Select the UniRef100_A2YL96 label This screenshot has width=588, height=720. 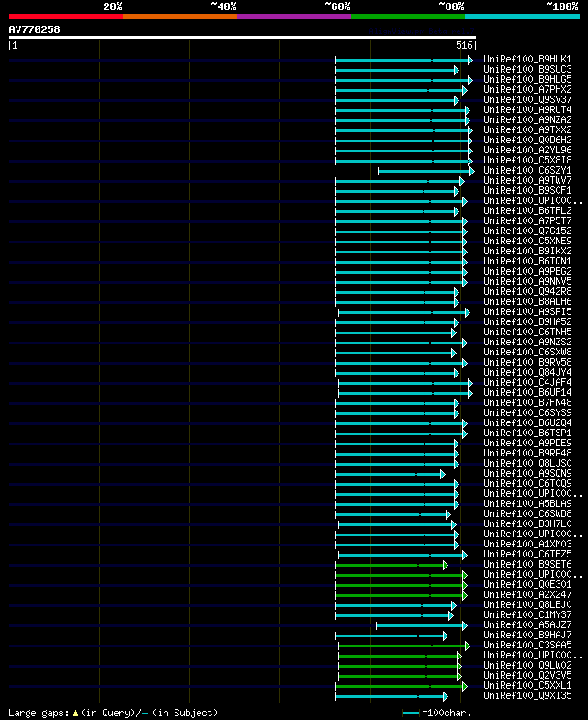tap(527, 151)
